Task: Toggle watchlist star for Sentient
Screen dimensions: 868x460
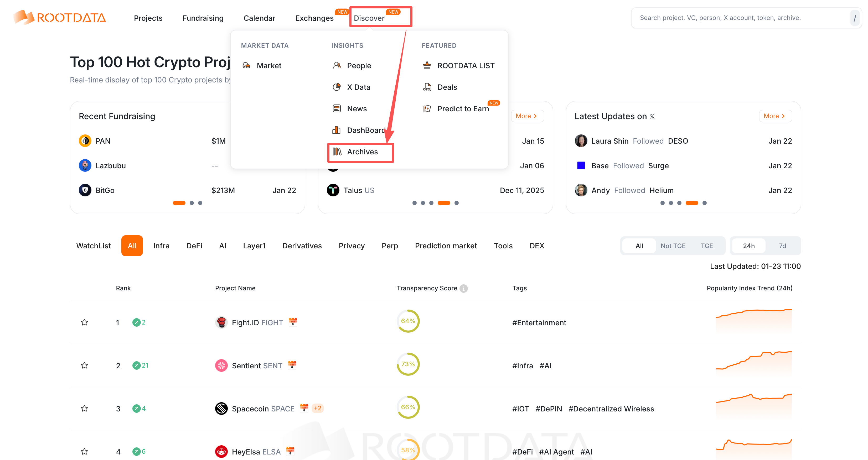Action: click(84, 365)
